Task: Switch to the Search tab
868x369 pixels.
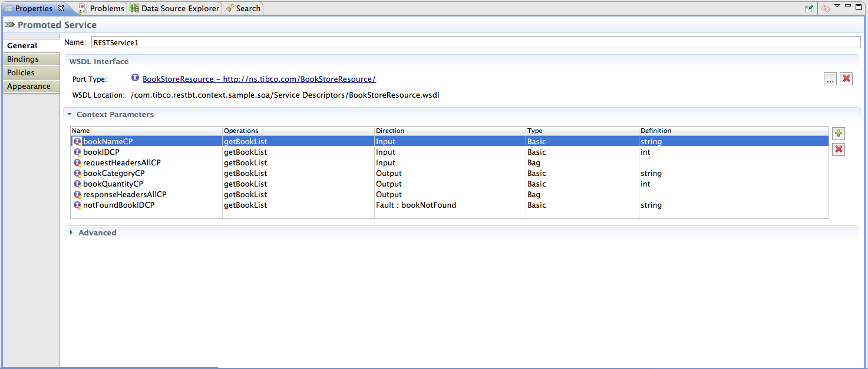Action: [243, 8]
